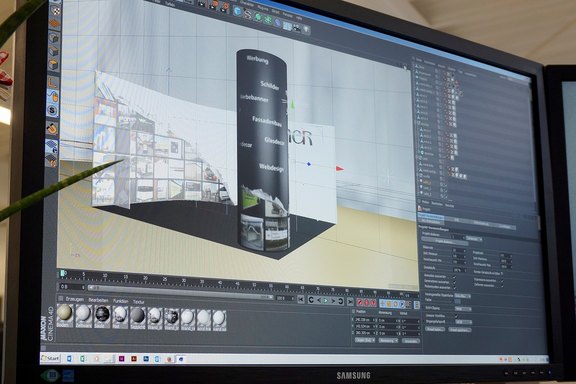The width and height of the screenshot is (576, 384).
Task: Toggle the Animation checkbox in project settings
Action: (454, 276)
